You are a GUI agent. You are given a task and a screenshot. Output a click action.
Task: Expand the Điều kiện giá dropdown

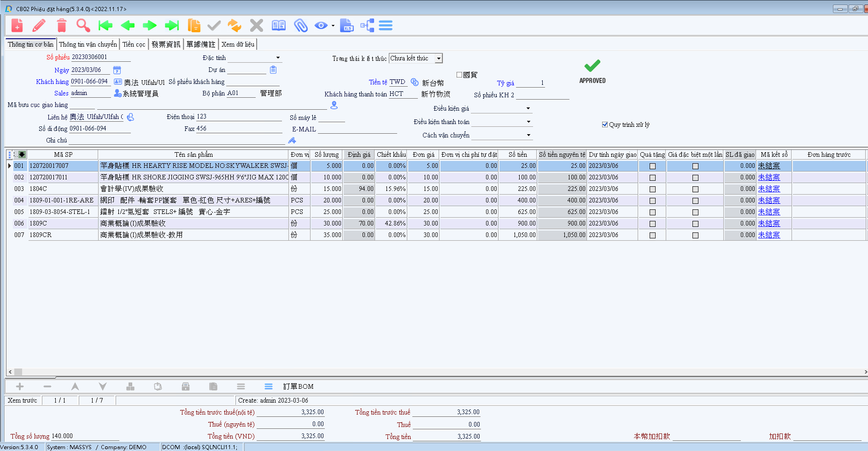[x=528, y=108]
